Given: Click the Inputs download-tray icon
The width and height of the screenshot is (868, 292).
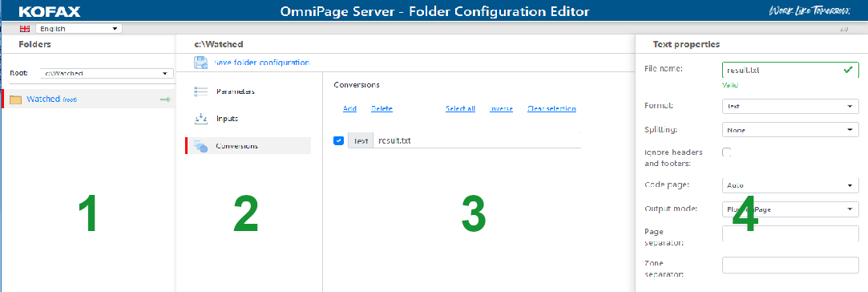Looking at the screenshot, I should pos(200,119).
